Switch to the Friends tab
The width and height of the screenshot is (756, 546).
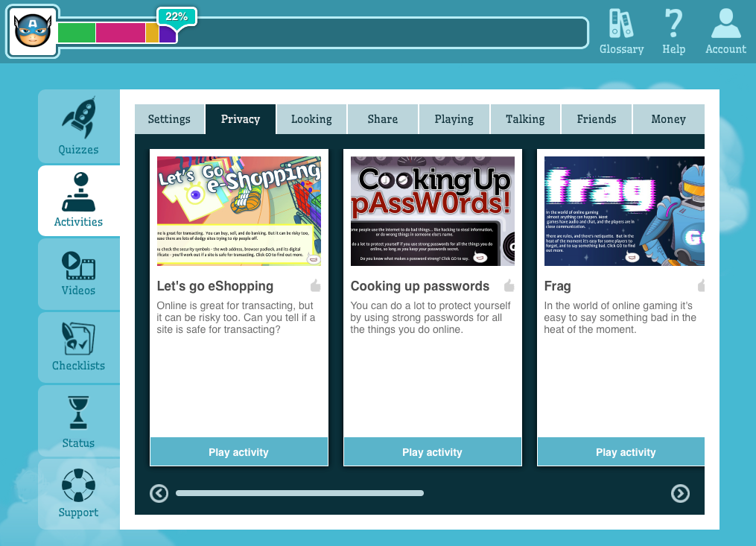597,119
